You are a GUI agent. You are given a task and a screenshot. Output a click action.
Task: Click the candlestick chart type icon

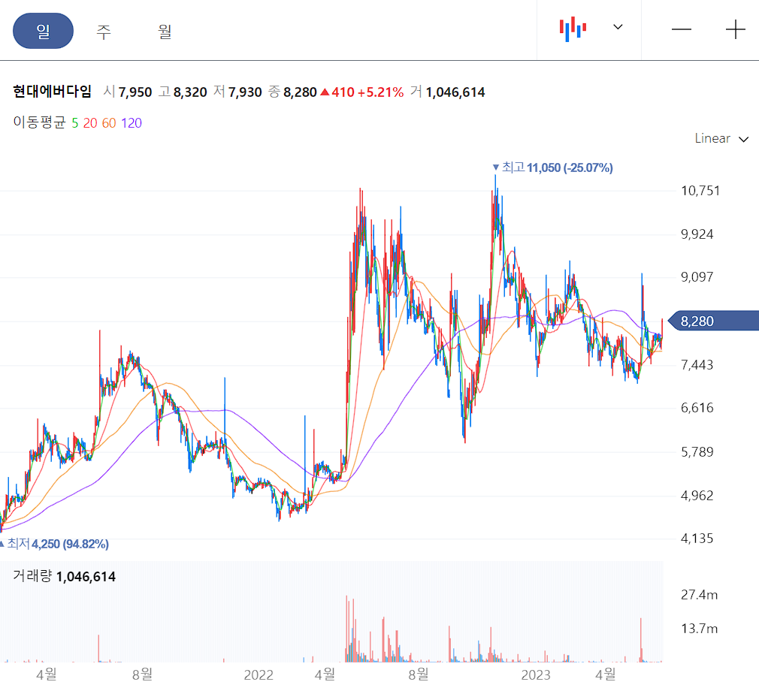click(x=573, y=29)
